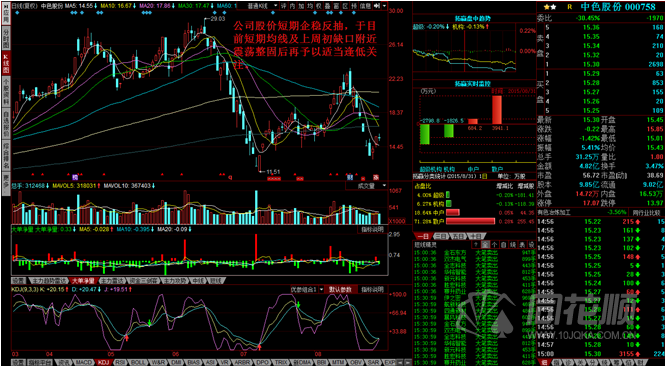Toggle the 权 adjustment button in chart toolbar
666x367 pixels.
[x=318, y=6]
